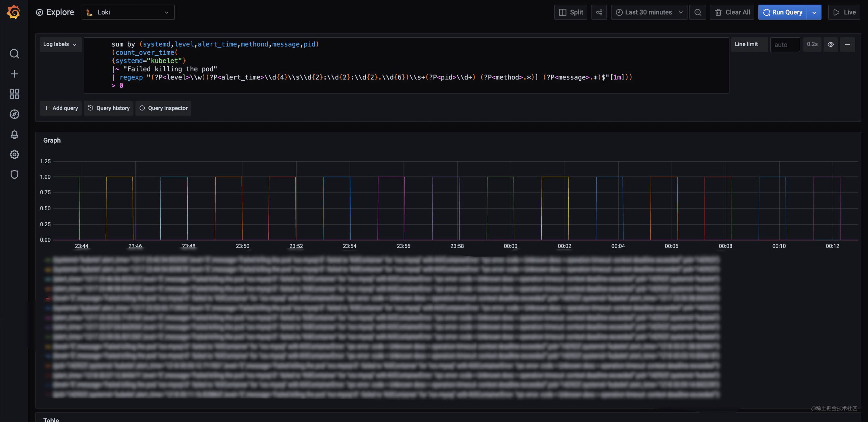Image resolution: width=868 pixels, height=422 pixels.
Task: Click the share shortened link icon
Action: click(x=599, y=12)
